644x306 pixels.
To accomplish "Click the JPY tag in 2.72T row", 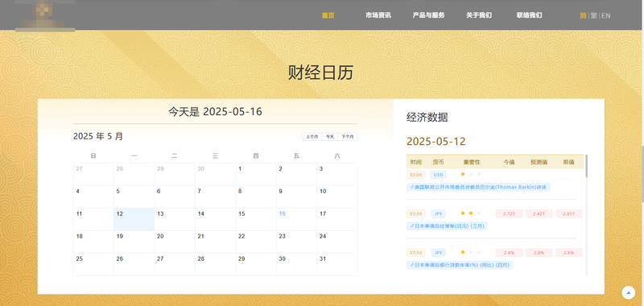I will tap(438, 213).
